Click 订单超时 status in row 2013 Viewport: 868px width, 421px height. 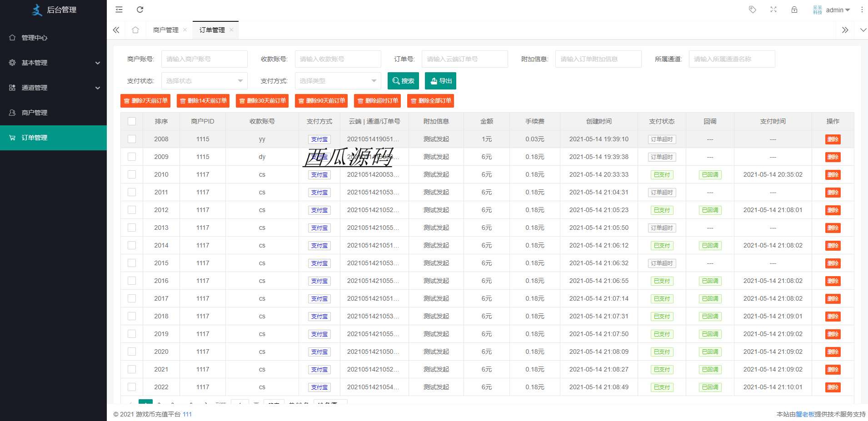coord(662,228)
